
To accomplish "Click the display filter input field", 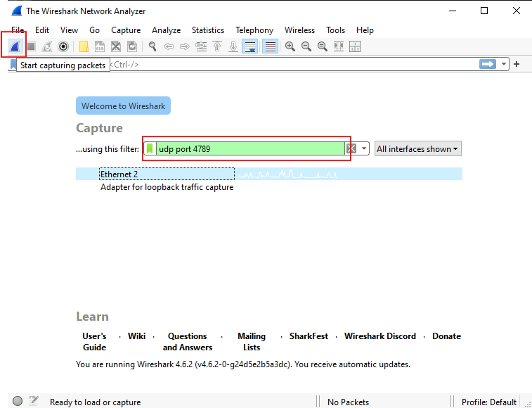I will (x=258, y=64).
